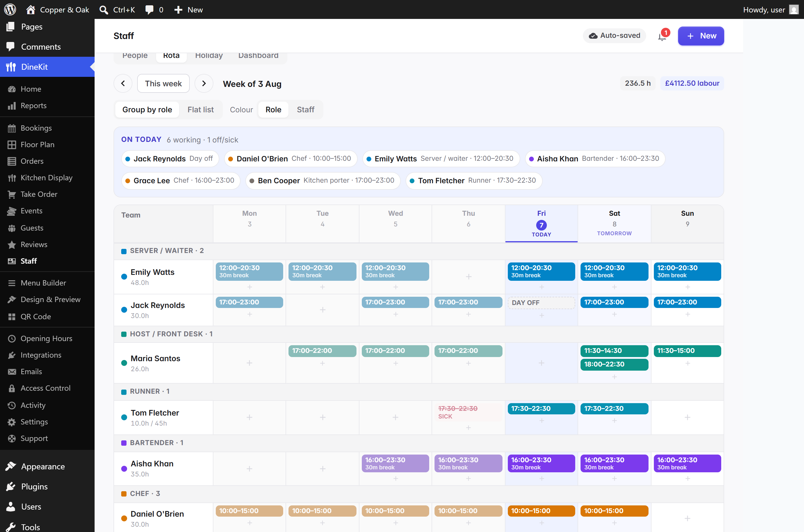This screenshot has width=804, height=532.
Task: Switch to Flat list view
Action: pos(200,110)
